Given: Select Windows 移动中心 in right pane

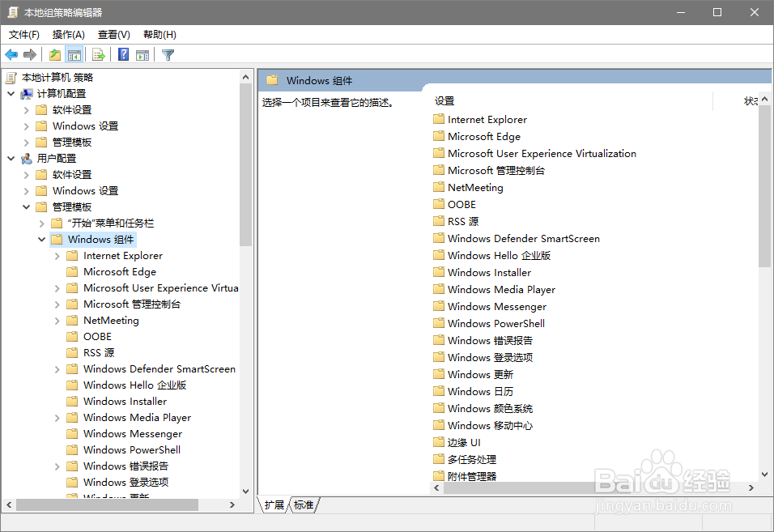Looking at the screenshot, I should pyautogui.click(x=490, y=425).
